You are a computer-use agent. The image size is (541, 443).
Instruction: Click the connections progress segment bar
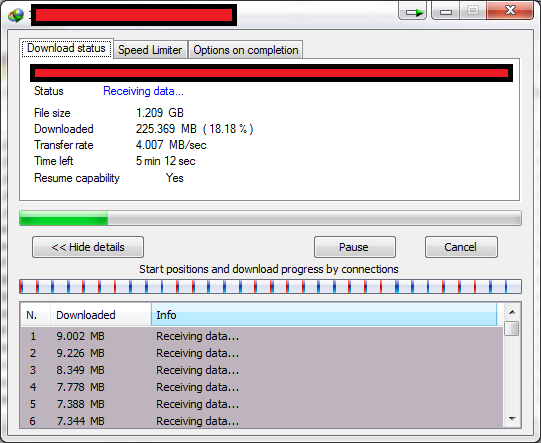[x=270, y=287]
